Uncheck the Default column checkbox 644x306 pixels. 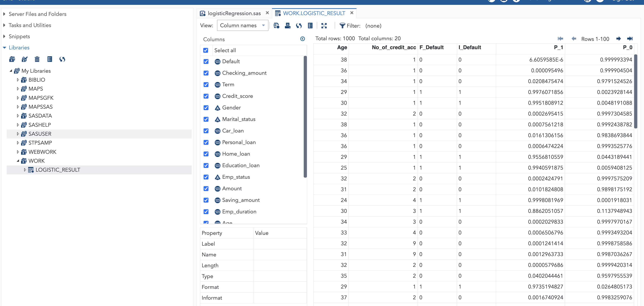click(x=206, y=61)
